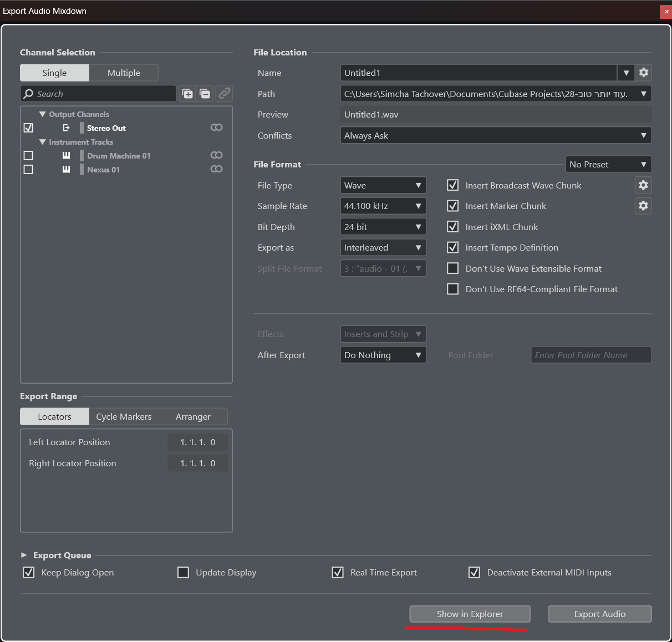Click the link channels chain icon
This screenshot has height=642, width=672.
tap(225, 94)
